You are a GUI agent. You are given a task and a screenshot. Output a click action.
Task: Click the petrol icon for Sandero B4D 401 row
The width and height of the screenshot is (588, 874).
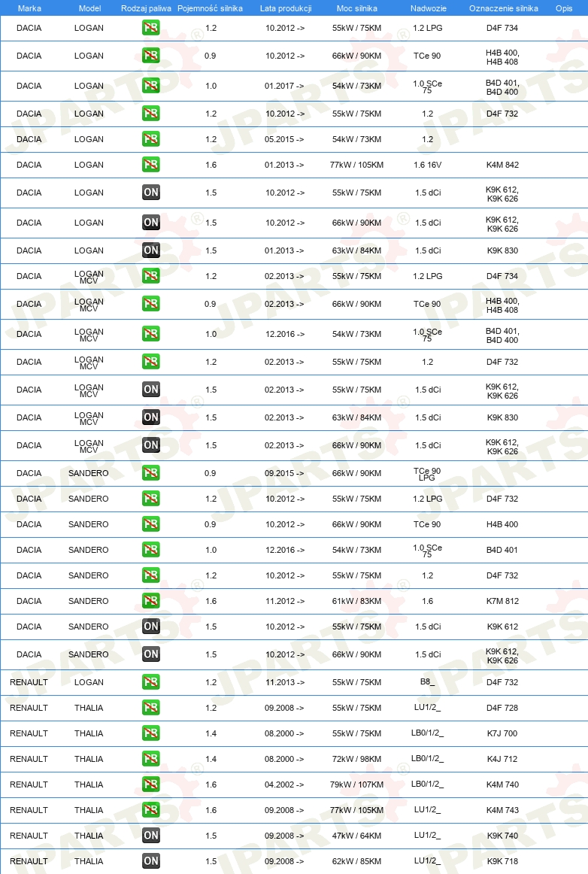pos(150,550)
